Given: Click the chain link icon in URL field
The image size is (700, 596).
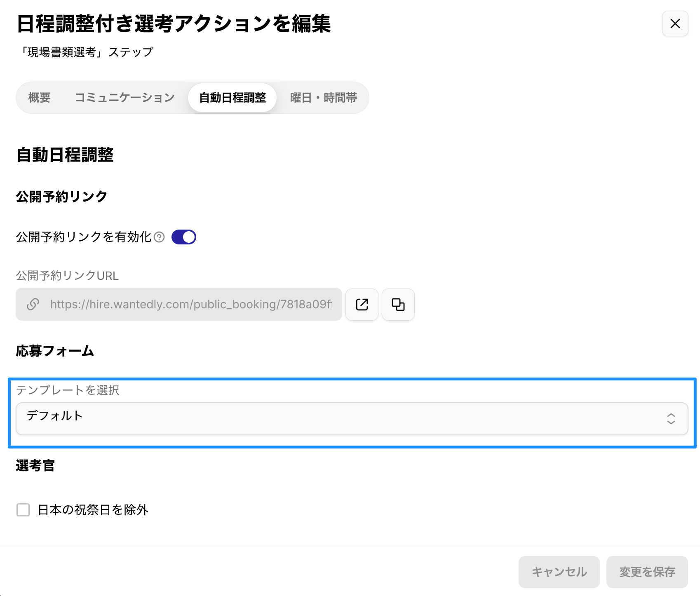Looking at the screenshot, I should 33,304.
